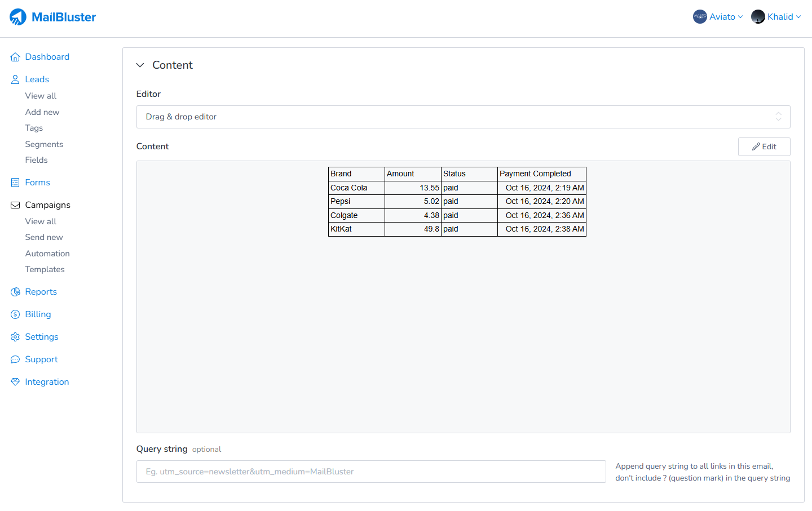Open Campaigns via the envelope icon
This screenshot has width=812, height=511.
click(x=15, y=205)
